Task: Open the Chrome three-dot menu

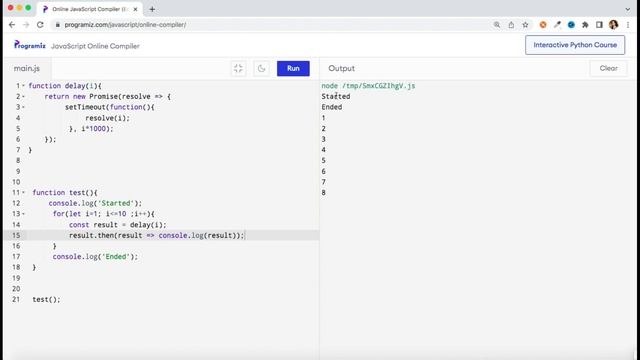Action: tap(628, 25)
